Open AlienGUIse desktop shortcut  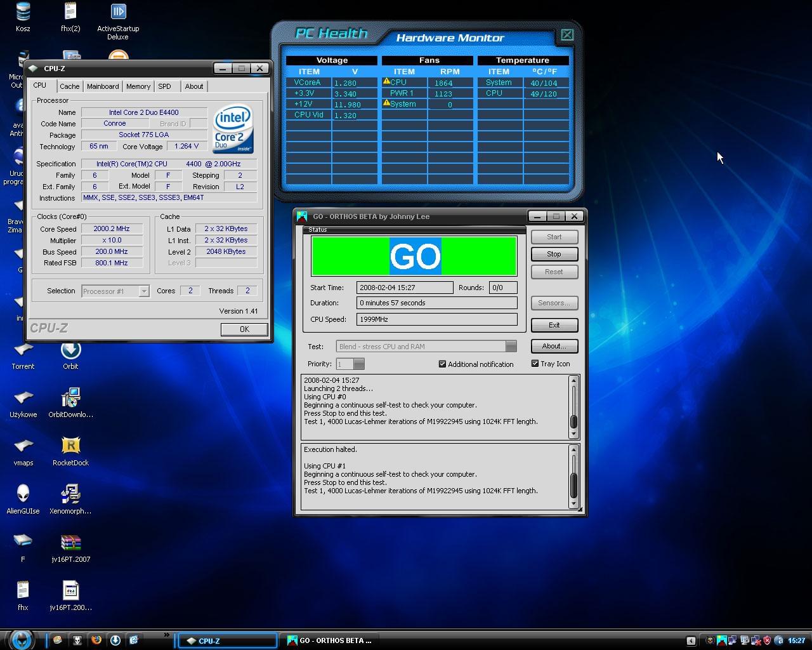(x=23, y=499)
